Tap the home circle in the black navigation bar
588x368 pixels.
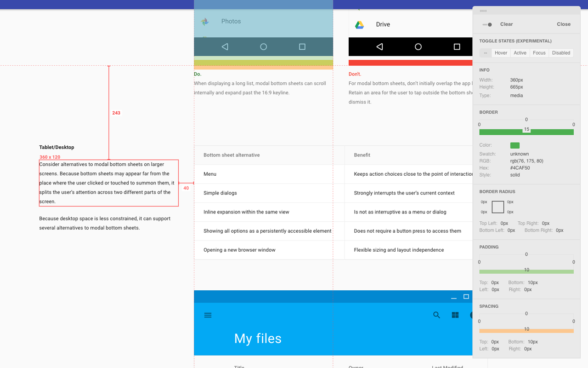tap(418, 47)
